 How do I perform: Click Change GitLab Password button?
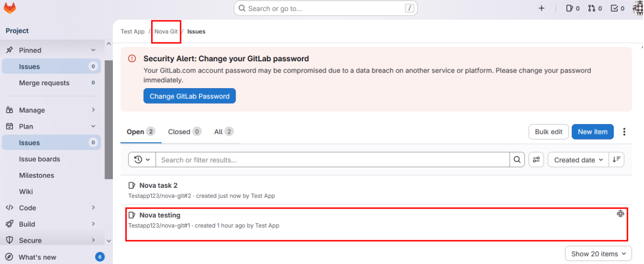pyautogui.click(x=189, y=96)
